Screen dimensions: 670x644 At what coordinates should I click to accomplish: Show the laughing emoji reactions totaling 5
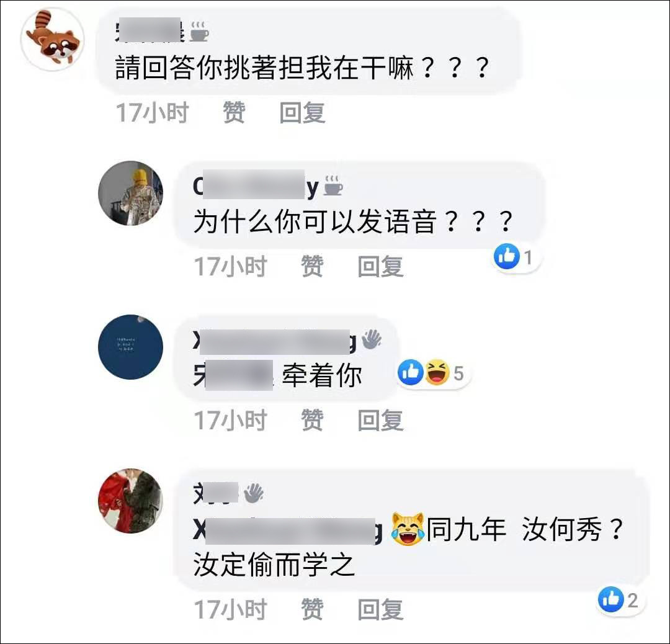tap(436, 372)
